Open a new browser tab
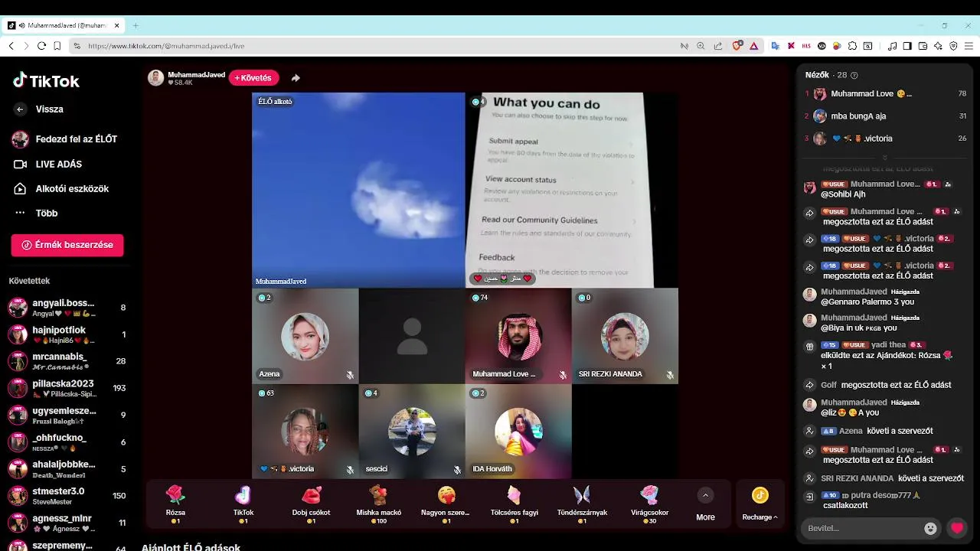 pos(136,25)
